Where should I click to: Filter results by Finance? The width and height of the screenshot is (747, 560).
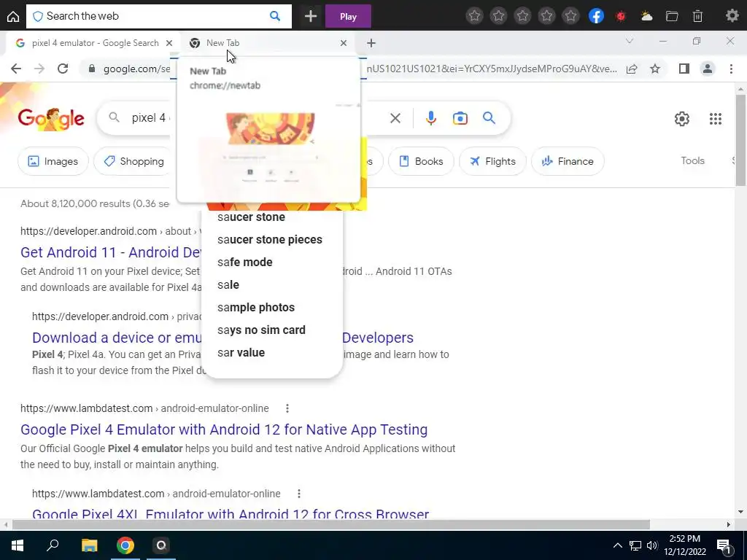point(568,161)
